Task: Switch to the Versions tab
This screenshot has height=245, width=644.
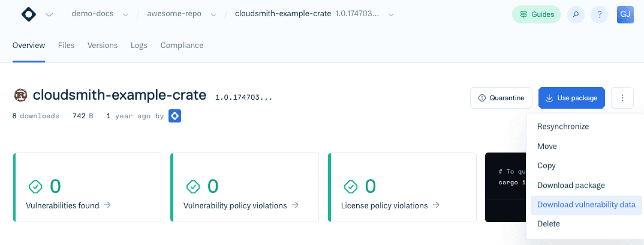Action: coord(103,46)
